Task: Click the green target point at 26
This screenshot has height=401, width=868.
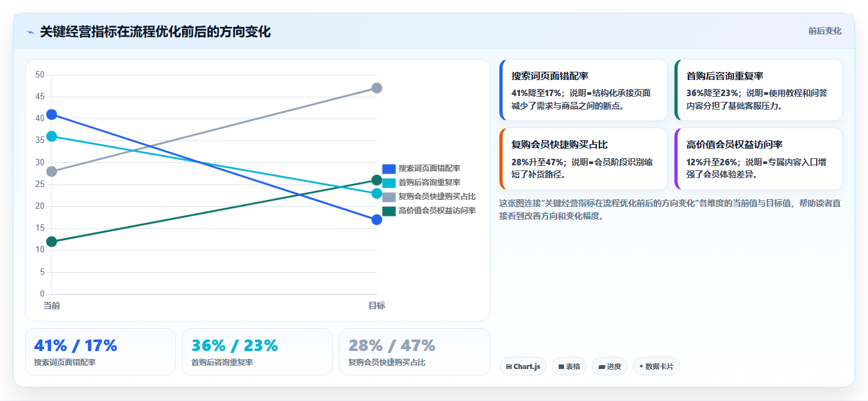Action: [377, 180]
